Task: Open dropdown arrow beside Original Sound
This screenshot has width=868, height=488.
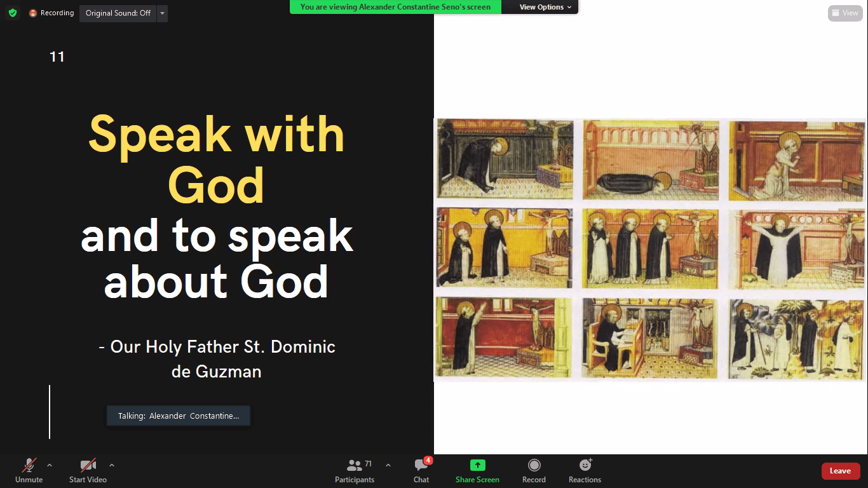Action: tap(162, 13)
